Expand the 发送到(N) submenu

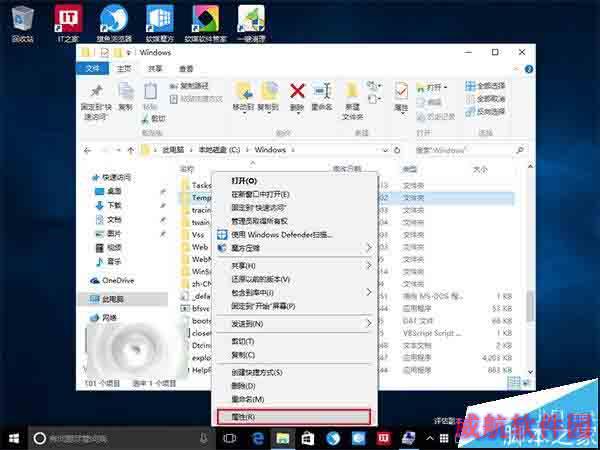click(369, 324)
